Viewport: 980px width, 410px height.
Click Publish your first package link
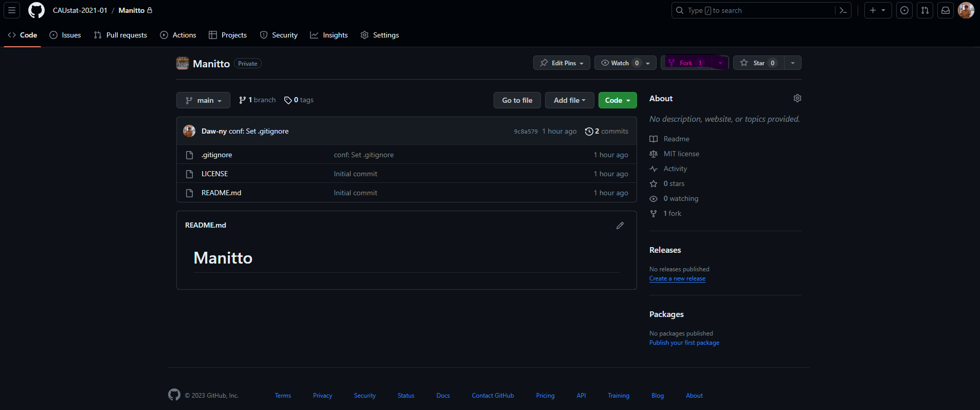684,343
